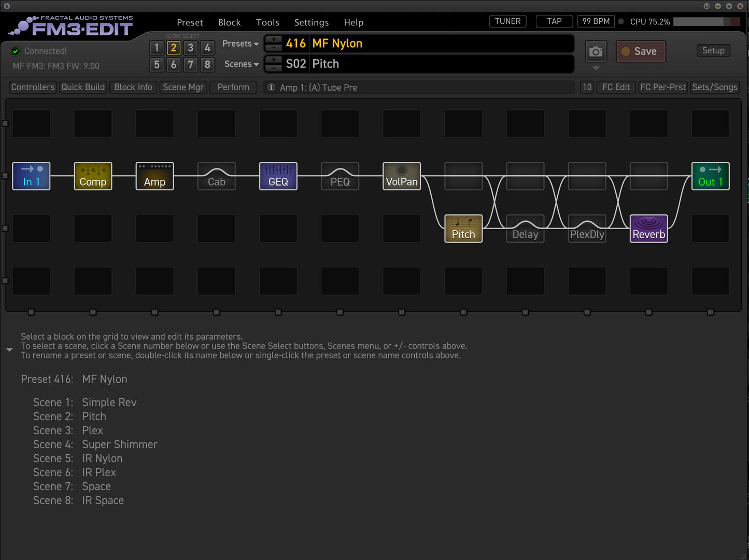Screen dimensions: 749x560
Task: Open the Scenes dropdown
Action: coord(242,64)
